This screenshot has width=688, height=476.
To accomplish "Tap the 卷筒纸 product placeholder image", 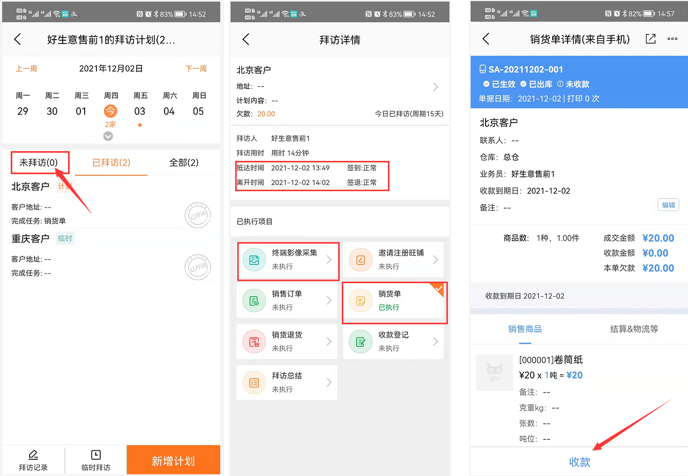I will pos(494,372).
